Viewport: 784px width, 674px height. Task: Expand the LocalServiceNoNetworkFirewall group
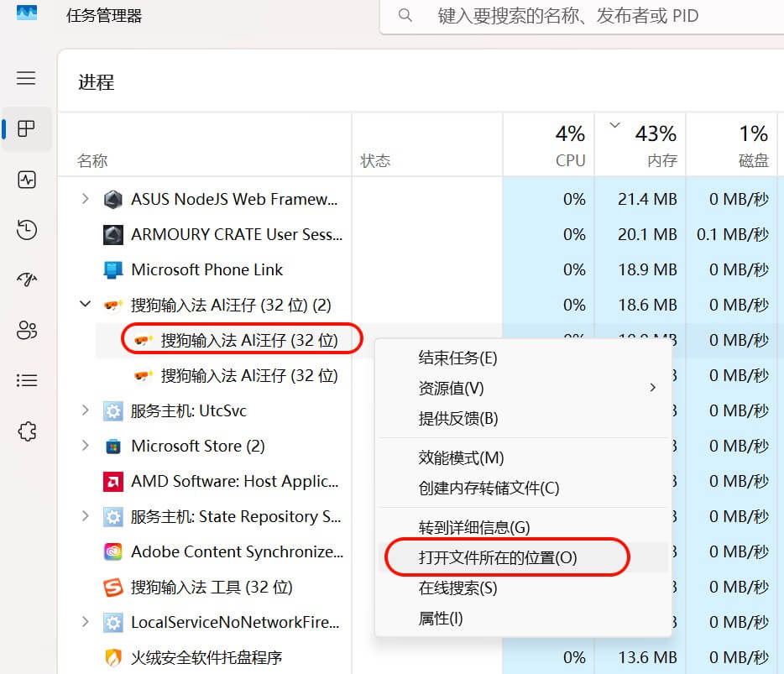click(x=85, y=622)
